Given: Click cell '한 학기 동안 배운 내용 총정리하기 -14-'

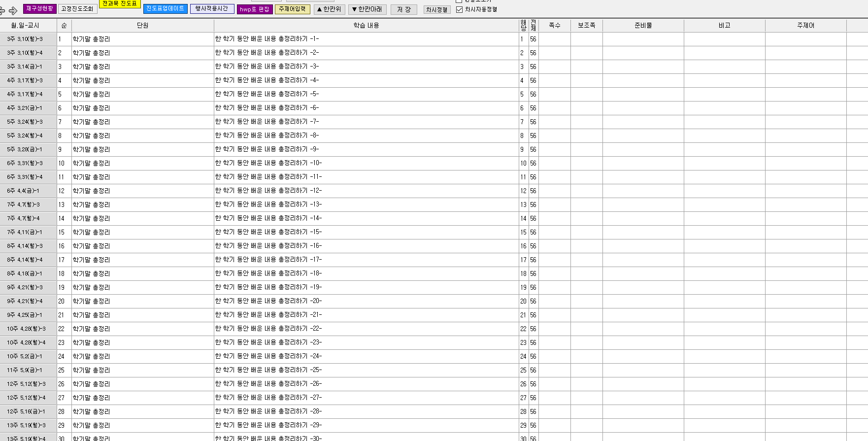Looking at the screenshot, I should click(x=366, y=218).
